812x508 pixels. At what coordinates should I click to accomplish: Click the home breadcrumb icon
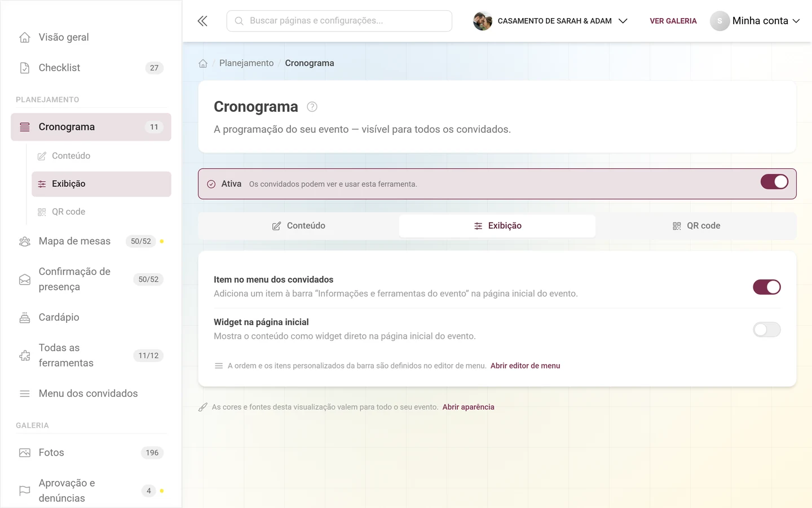pos(203,63)
